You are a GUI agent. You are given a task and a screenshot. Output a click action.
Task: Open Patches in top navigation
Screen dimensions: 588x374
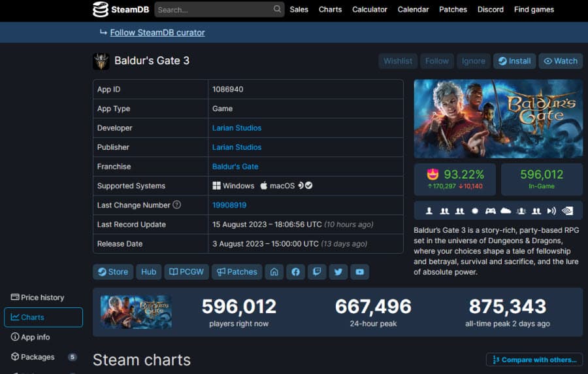point(453,9)
